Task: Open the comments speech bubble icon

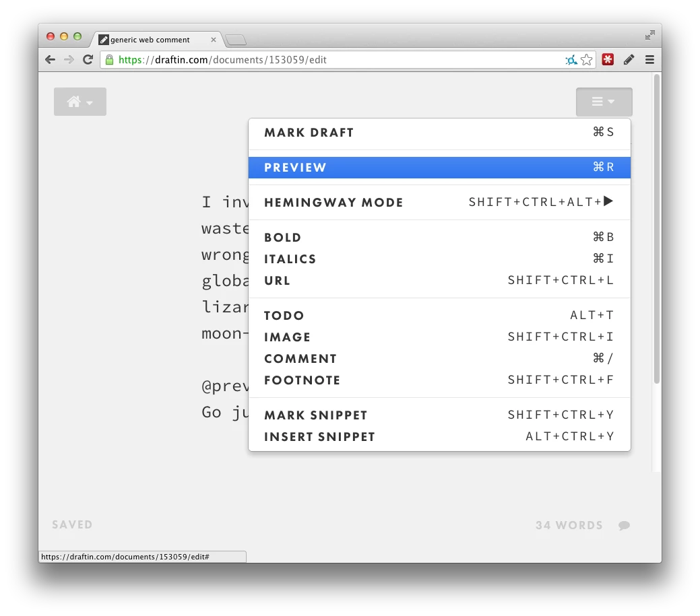Action: (624, 525)
